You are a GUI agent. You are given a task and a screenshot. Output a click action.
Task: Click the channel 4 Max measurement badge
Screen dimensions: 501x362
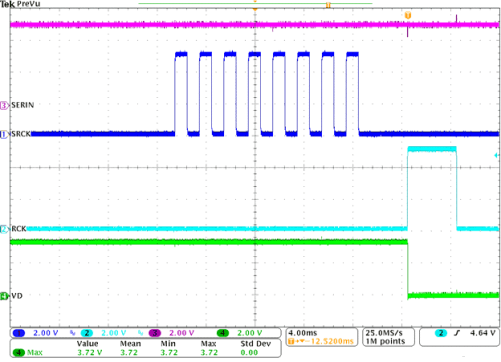[19, 352]
